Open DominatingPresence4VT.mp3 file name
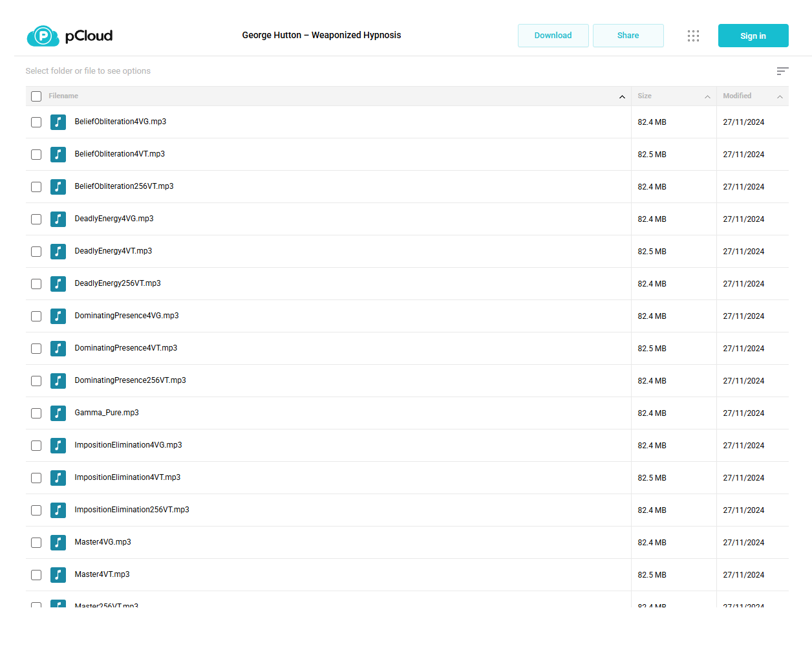Screen dimensions: 812x652 (x=126, y=348)
